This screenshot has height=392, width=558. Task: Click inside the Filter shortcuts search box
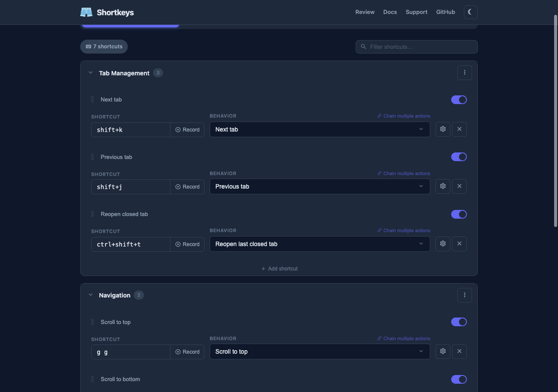(416, 47)
